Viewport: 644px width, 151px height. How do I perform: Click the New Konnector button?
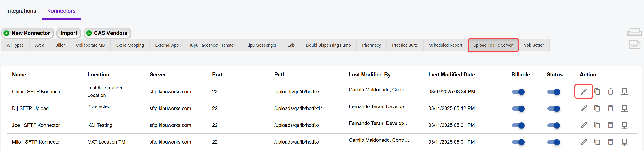pyautogui.click(x=27, y=33)
